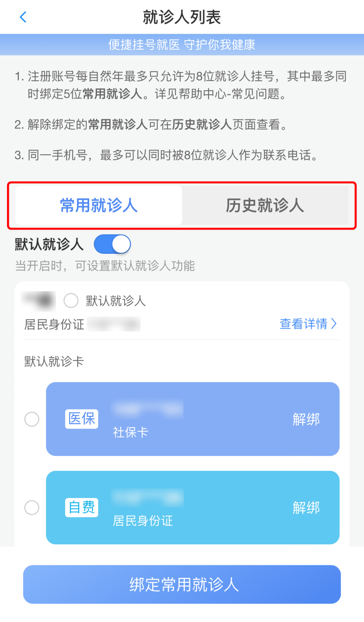The width and height of the screenshot is (364, 622).
Task: Choose the 居民身份证 card radio button
Action: coord(32,507)
